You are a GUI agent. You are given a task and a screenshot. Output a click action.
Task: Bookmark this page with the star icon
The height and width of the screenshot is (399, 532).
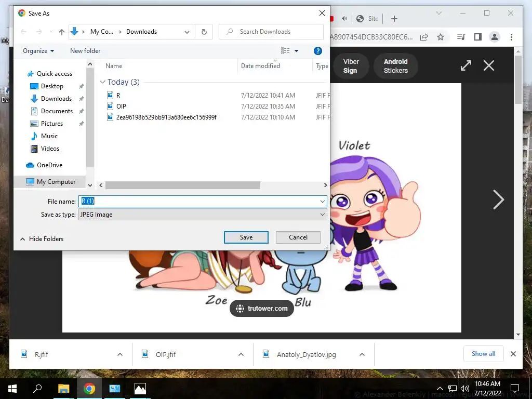[x=441, y=37]
